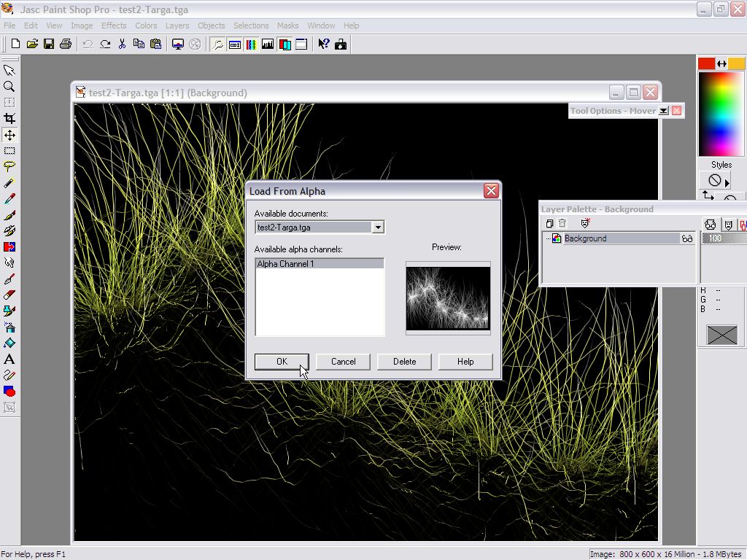This screenshot has height=560, width=747.
Task: Toggle Background layer visibility glasses icon
Action: pyautogui.click(x=686, y=238)
